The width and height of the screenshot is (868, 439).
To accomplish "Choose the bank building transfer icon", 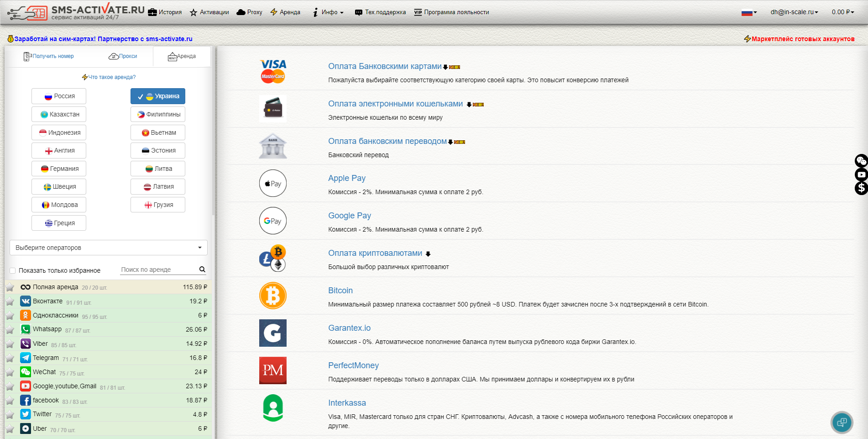I will [273, 146].
